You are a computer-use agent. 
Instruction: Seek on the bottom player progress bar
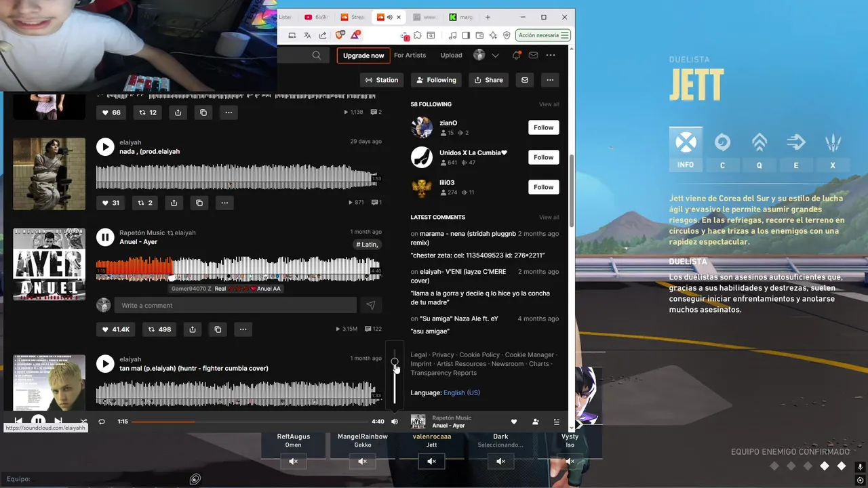(249, 422)
